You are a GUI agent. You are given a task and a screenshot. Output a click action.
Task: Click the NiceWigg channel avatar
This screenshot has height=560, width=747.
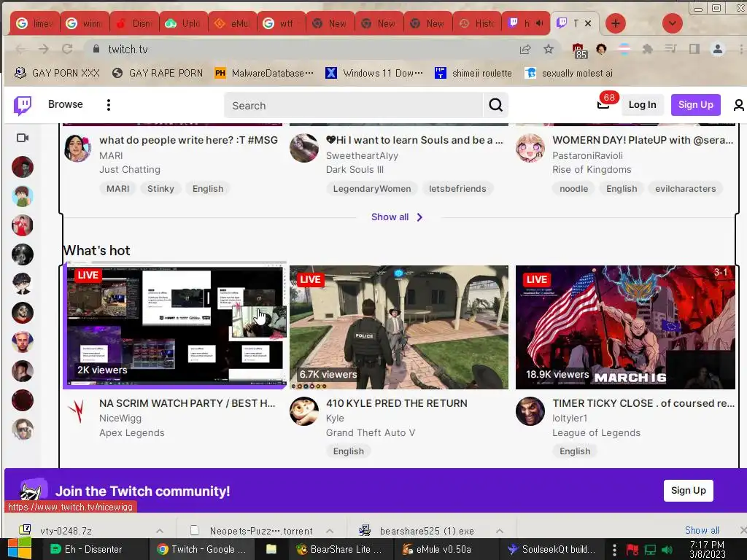[77, 411]
